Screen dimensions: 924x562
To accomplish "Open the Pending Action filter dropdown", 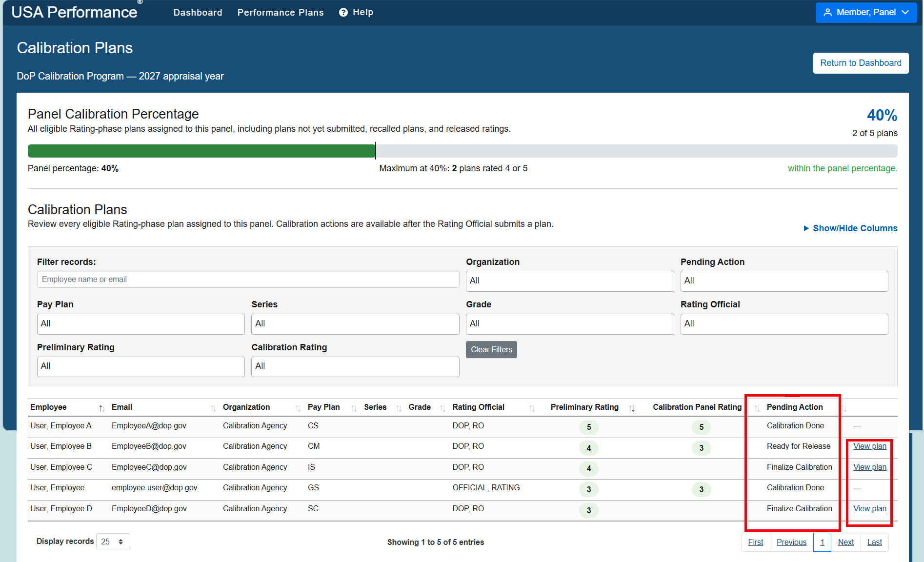I will 784,281.
